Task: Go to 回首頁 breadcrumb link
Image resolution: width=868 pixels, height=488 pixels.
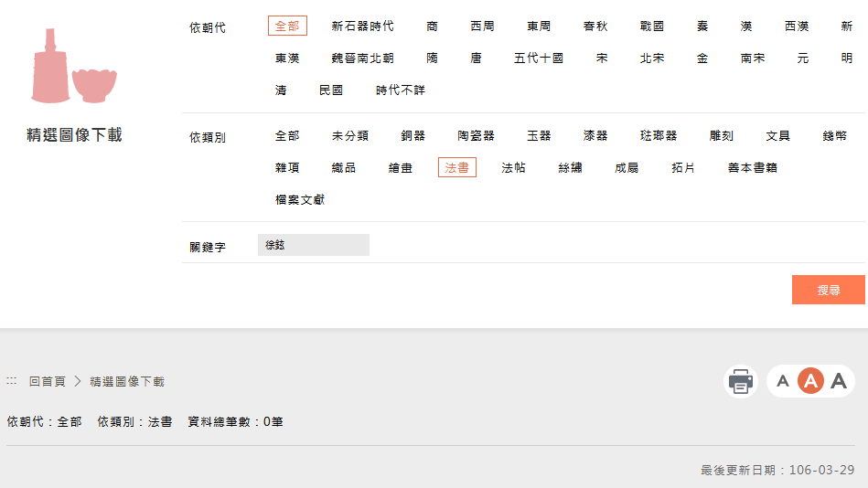Action: pos(47,382)
